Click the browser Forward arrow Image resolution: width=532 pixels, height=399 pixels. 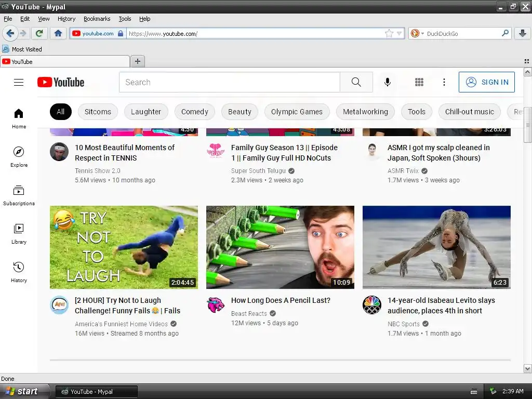[23, 33]
